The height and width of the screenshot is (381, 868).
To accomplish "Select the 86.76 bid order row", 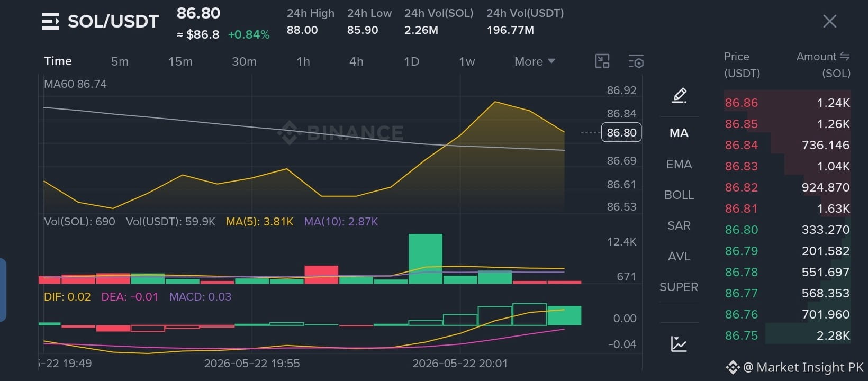I will (x=787, y=314).
